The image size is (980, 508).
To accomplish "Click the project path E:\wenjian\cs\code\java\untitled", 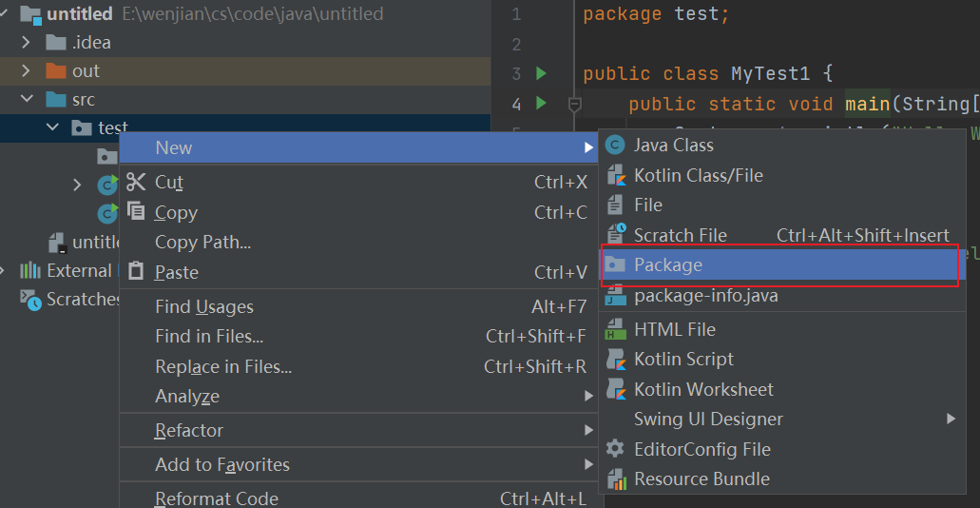I will pyautogui.click(x=253, y=13).
